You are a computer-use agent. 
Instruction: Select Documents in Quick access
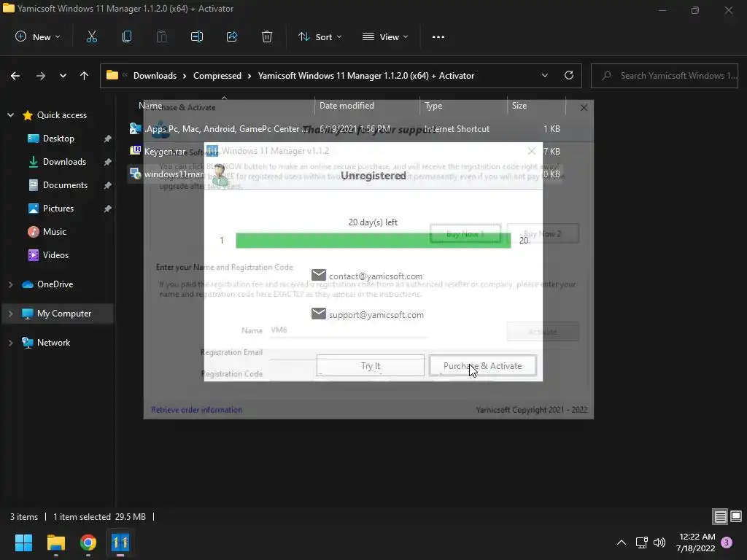click(65, 185)
